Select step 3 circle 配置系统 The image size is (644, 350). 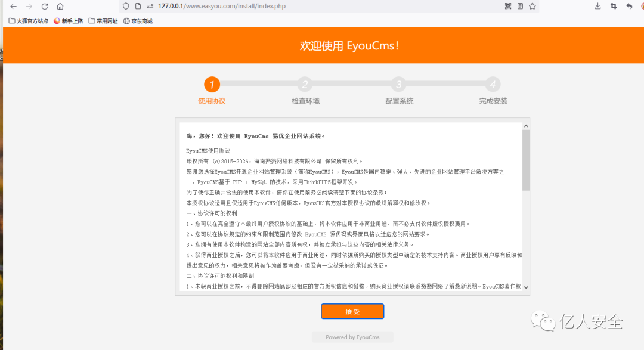coord(399,85)
